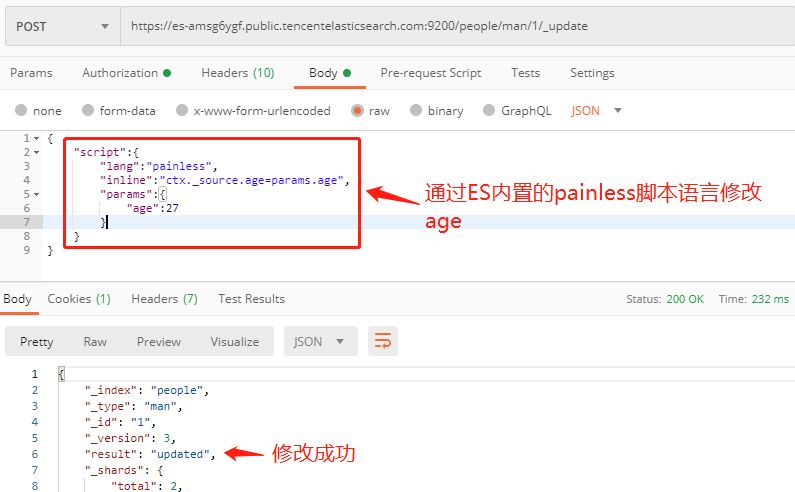Viewport: 795px width, 492px height.
Task: Select the request Body tab
Action: [330, 73]
